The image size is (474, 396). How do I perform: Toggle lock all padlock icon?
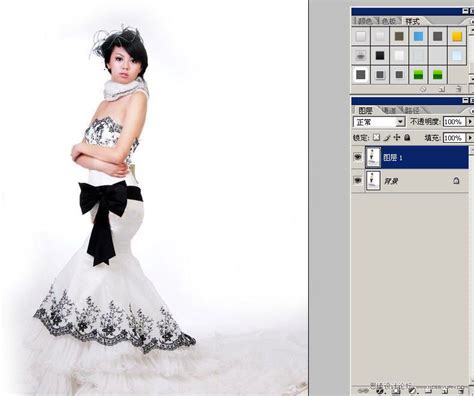tap(407, 137)
